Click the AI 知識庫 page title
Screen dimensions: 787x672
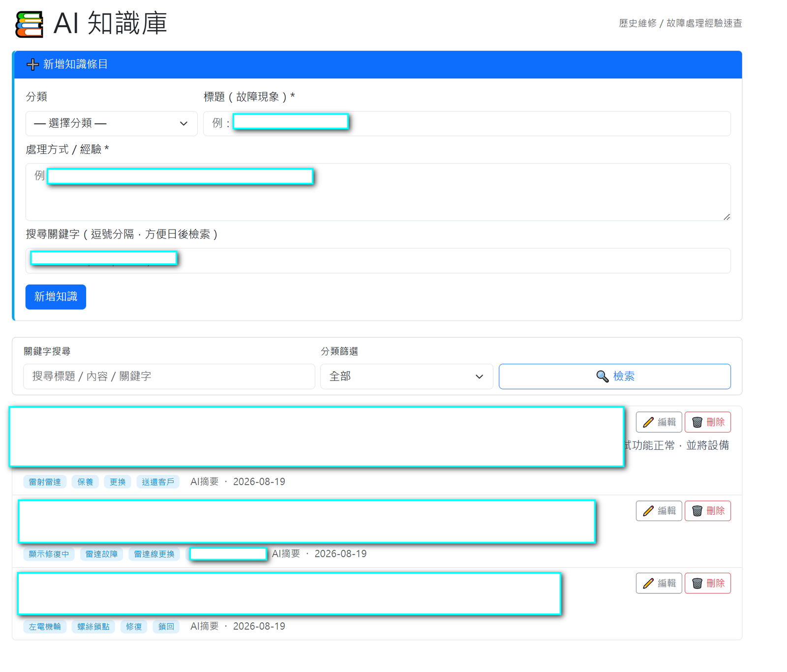(110, 24)
